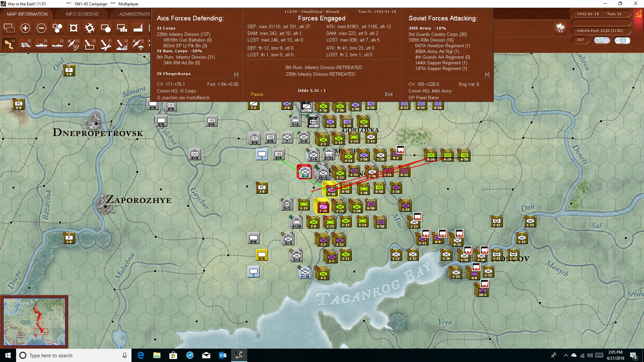Screen dimensions: 644x362
Task: Click the snow level 10 indicator
Action: click(x=622, y=40)
